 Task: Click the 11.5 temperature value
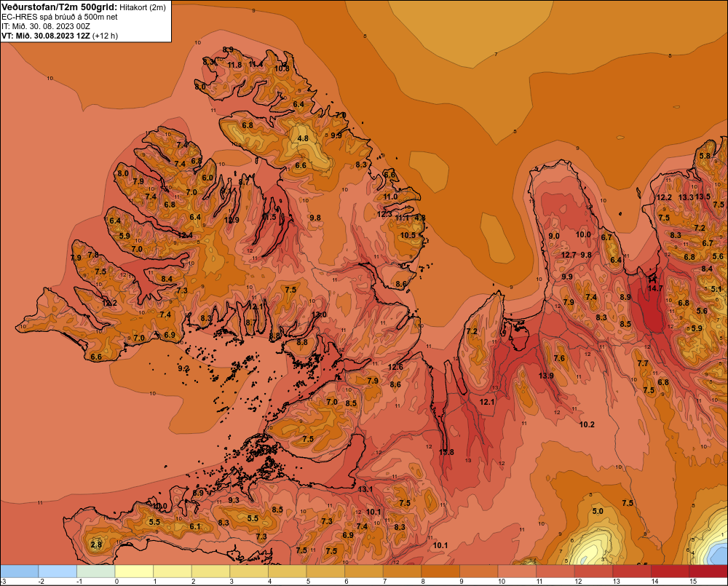(269, 217)
